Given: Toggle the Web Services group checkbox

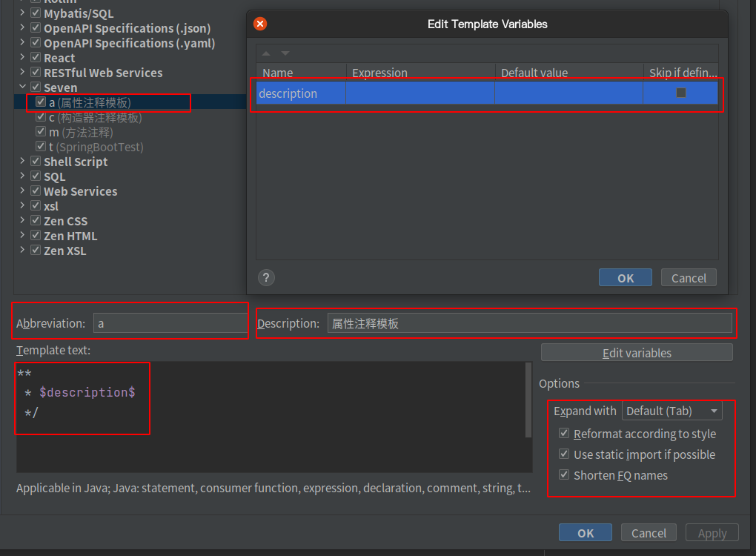Looking at the screenshot, I should coord(36,191).
